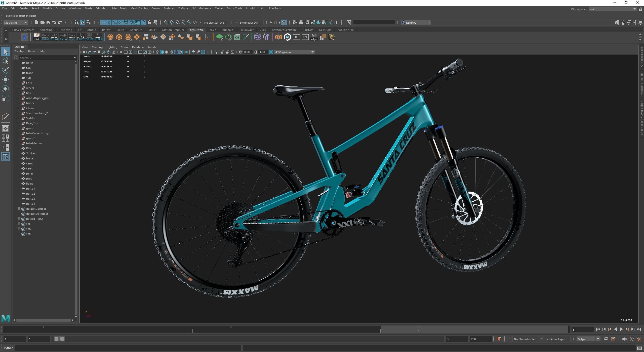Open the sRGB gamma view transform dropdown
The width and height of the screenshot is (644, 352).
[294, 52]
